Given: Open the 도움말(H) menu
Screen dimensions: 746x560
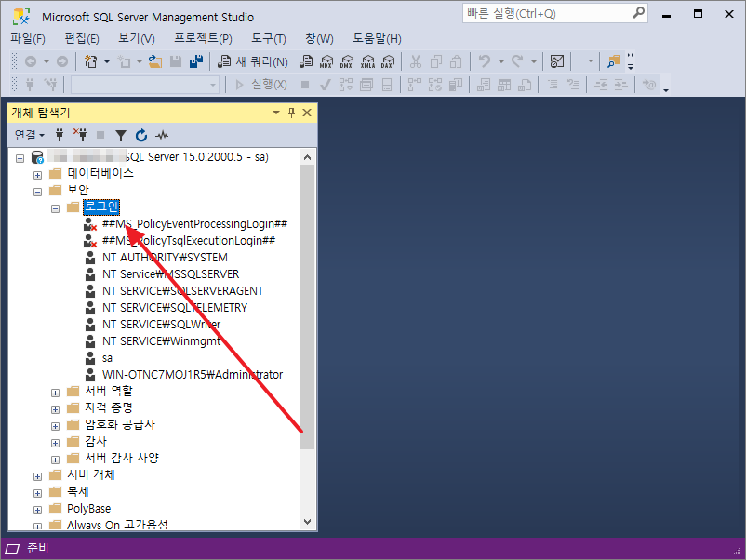Looking at the screenshot, I should [377, 38].
